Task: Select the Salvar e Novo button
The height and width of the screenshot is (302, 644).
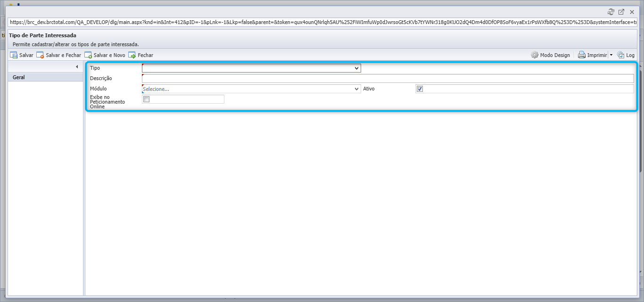Action: click(105, 55)
